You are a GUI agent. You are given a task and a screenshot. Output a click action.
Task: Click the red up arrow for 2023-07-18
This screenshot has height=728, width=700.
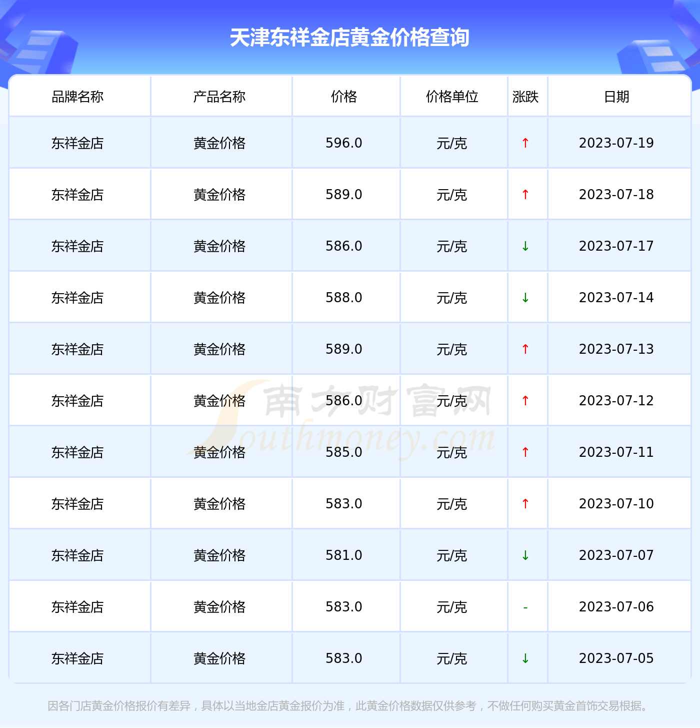click(x=525, y=195)
